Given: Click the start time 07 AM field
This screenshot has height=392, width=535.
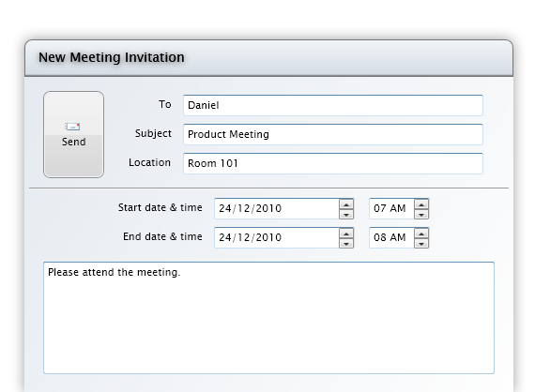Looking at the screenshot, I should tap(391, 208).
